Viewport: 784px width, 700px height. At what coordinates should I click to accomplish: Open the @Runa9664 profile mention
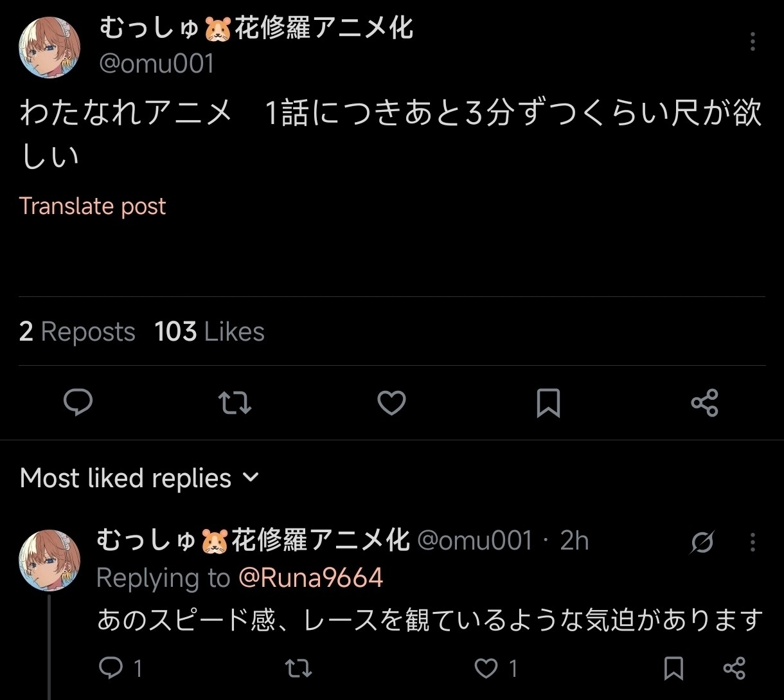[x=310, y=578]
